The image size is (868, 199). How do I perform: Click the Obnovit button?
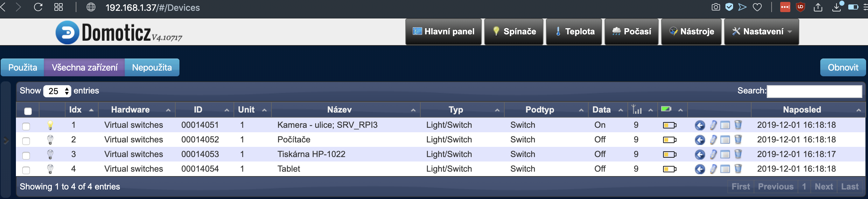[x=843, y=67]
